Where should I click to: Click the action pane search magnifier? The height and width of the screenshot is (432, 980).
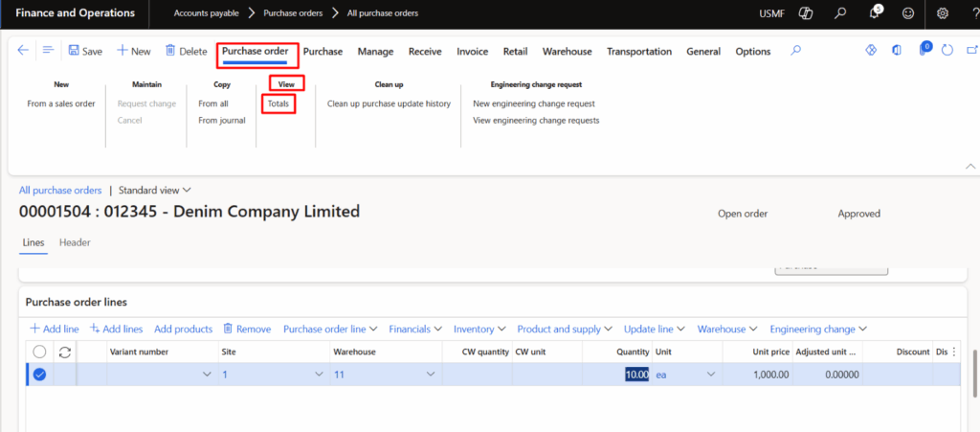click(795, 51)
